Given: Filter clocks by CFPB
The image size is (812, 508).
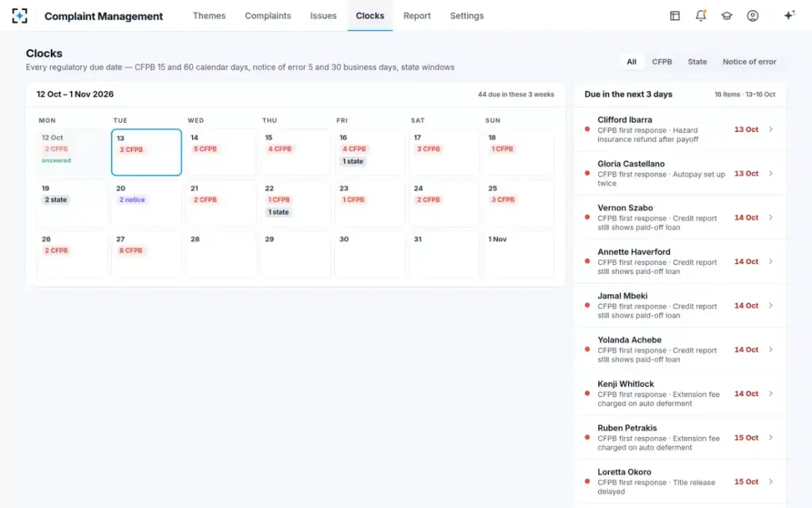Looking at the screenshot, I should tap(662, 62).
